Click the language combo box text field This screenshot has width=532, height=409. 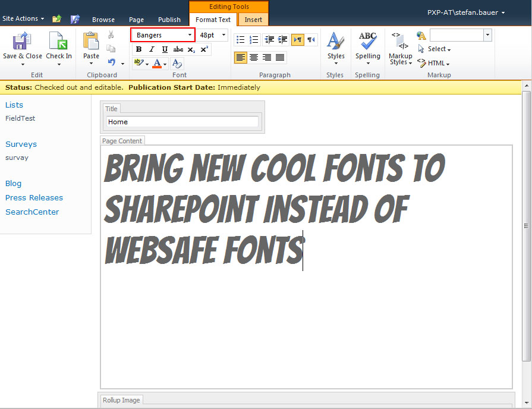pyautogui.click(x=457, y=35)
